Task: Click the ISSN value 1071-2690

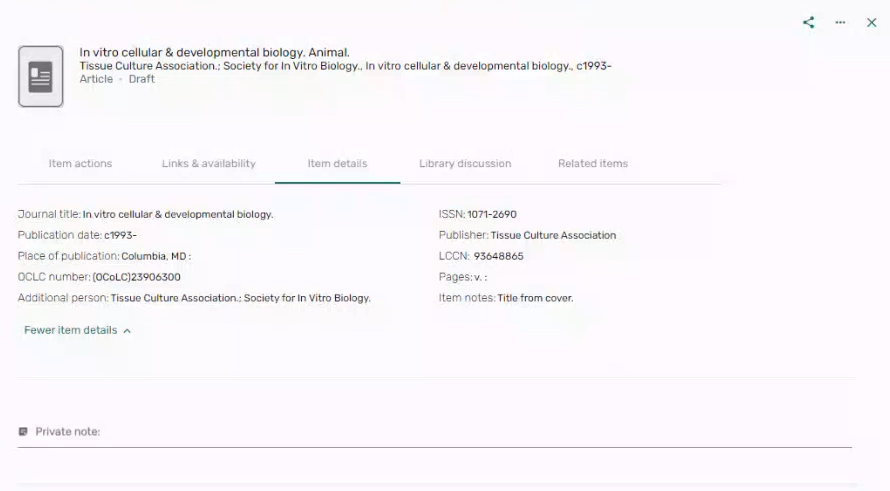Action: point(492,215)
